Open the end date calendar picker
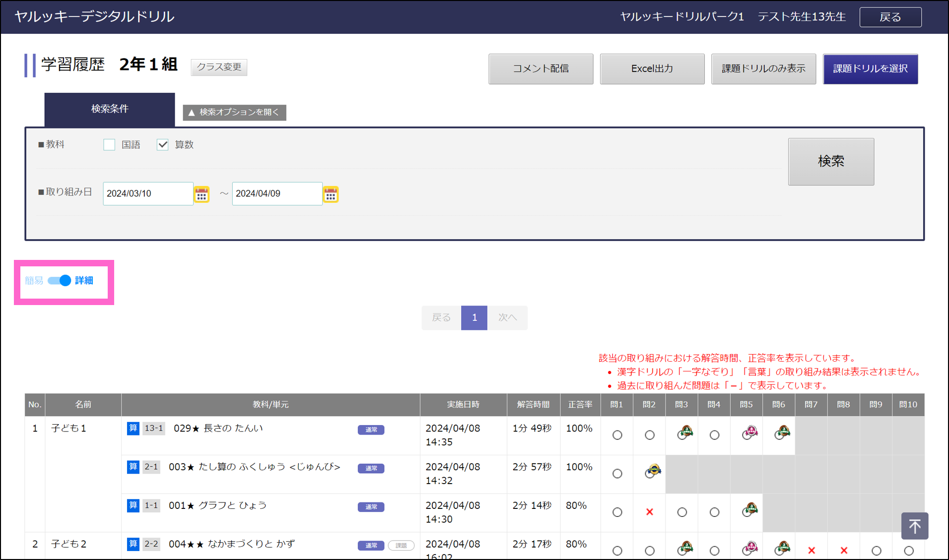Viewport: 949px width, 560px height. click(x=331, y=194)
